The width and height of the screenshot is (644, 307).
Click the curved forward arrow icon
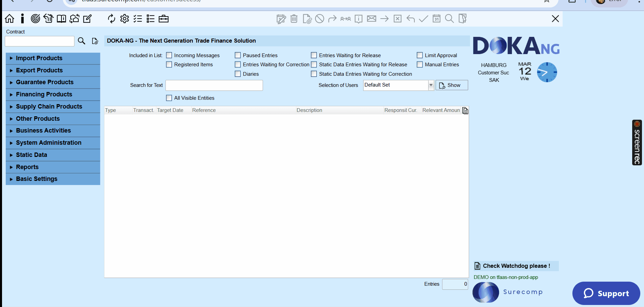click(x=332, y=19)
